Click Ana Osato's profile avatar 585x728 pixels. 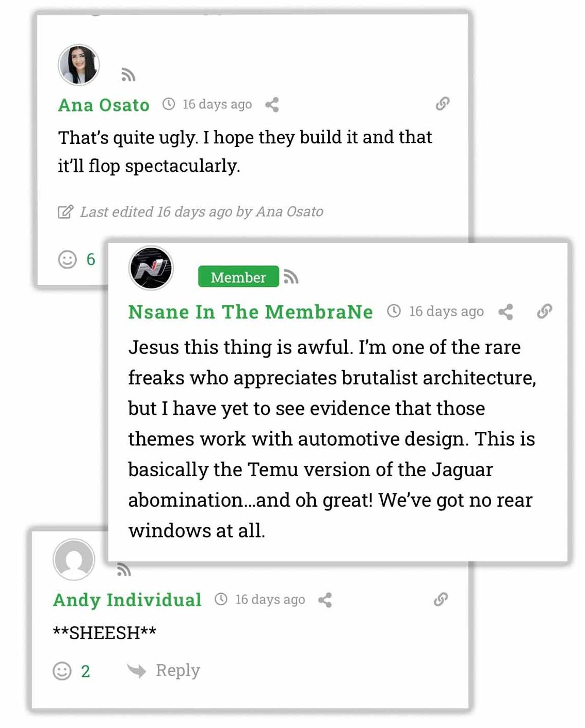click(x=78, y=65)
